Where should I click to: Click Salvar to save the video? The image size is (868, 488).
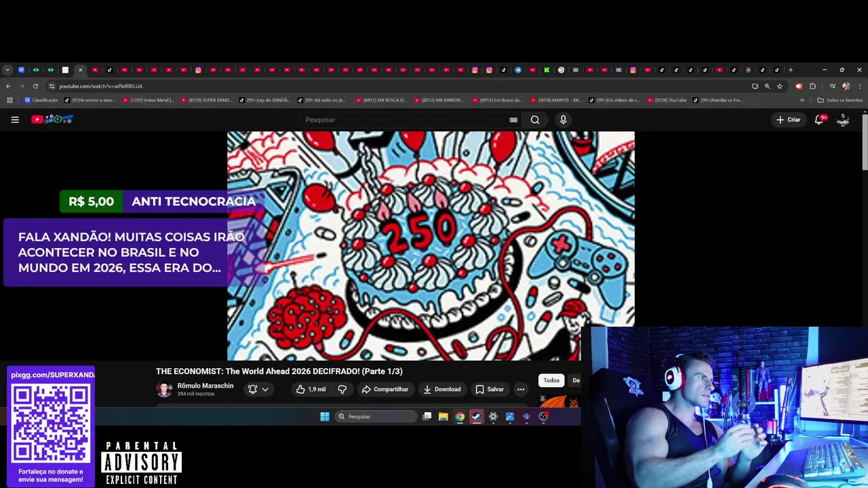[490, 389]
